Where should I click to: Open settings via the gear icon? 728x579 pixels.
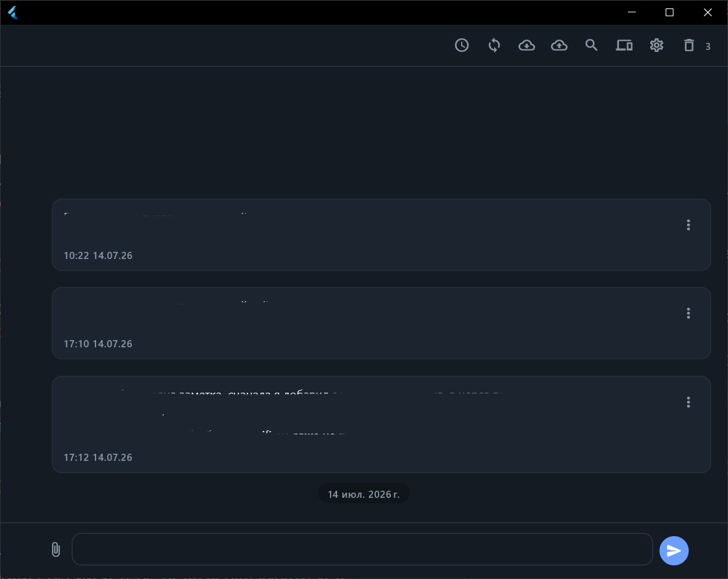click(657, 45)
